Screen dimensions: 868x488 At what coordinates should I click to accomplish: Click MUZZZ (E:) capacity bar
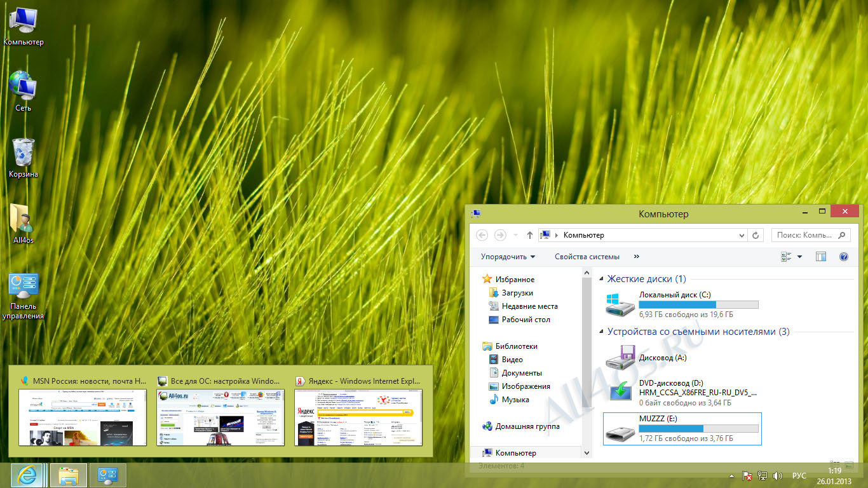click(x=698, y=428)
